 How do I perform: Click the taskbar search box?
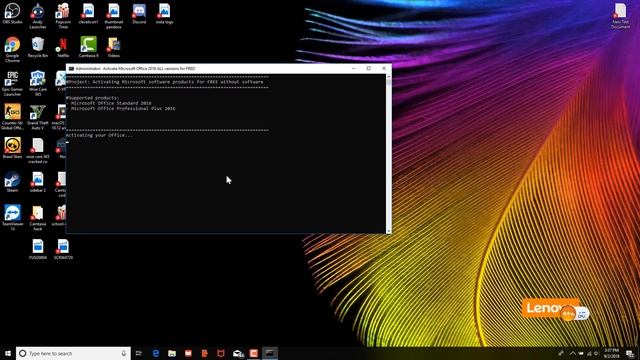(73, 353)
